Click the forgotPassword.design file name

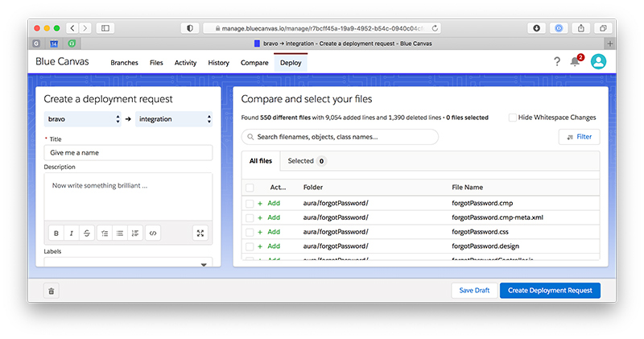tap(485, 246)
